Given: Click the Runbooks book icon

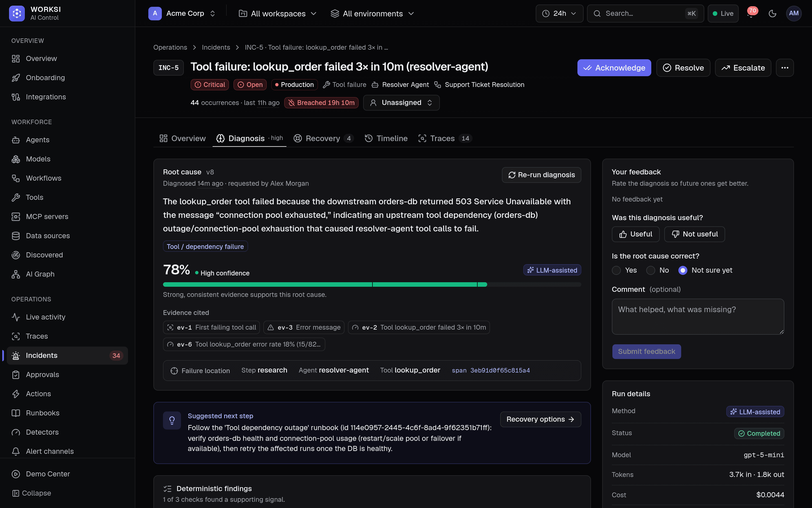Looking at the screenshot, I should [16, 413].
